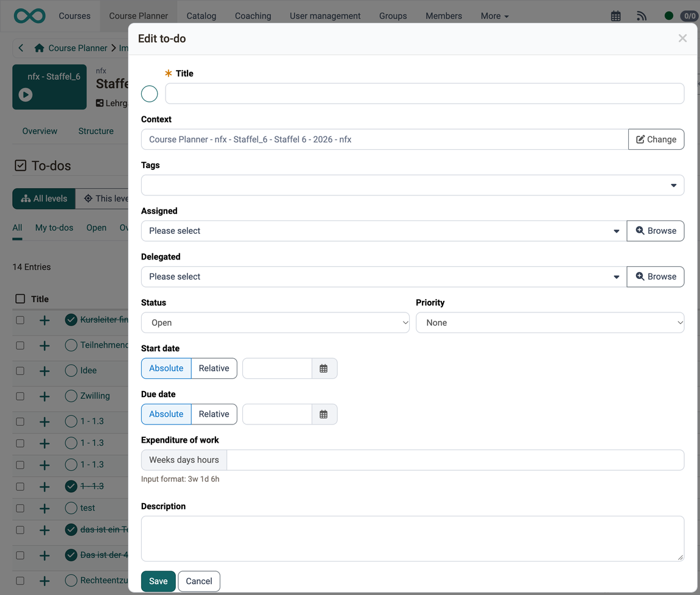Select Relative for Start date
700x595 pixels.
point(214,368)
